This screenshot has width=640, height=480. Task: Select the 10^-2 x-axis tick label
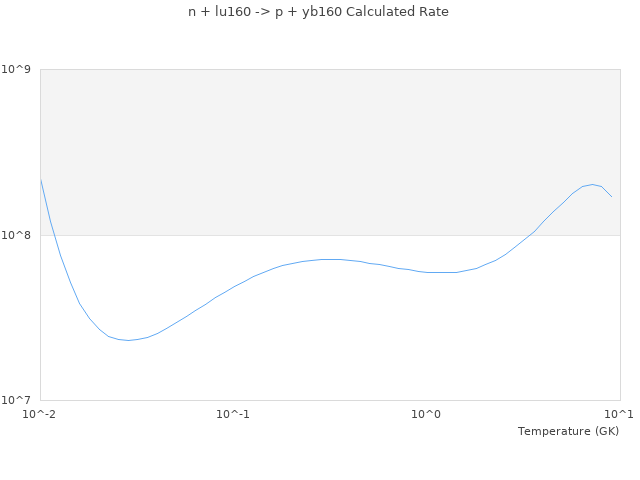click(x=40, y=414)
